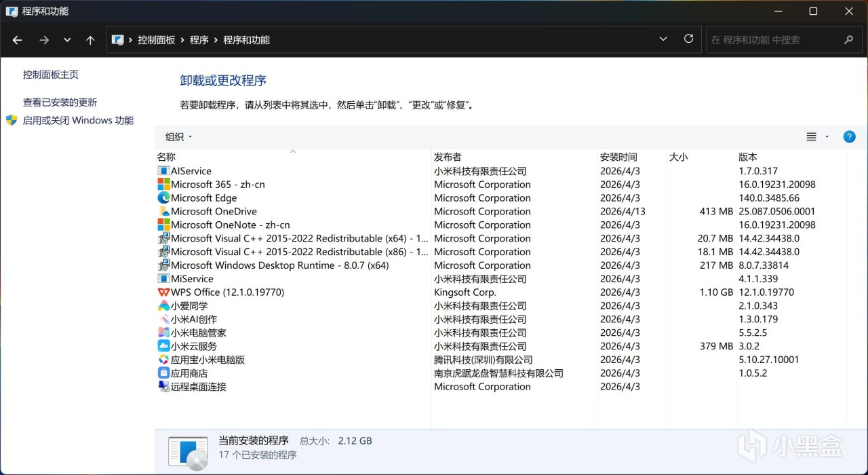
Task: Click the 小爱同学 icon
Action: click(x=163, y=306)
